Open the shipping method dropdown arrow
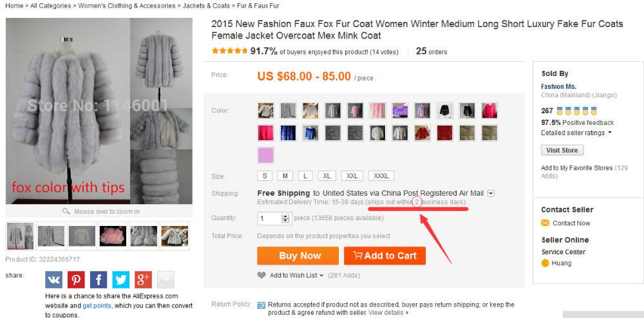The width and height of the screenshot is (644, 318). point(491,193)
